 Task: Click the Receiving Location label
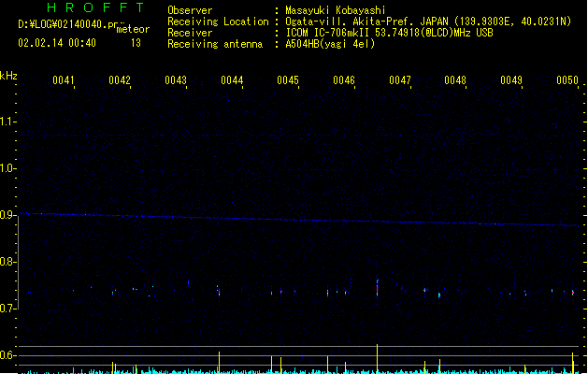[x=218, y=22]
